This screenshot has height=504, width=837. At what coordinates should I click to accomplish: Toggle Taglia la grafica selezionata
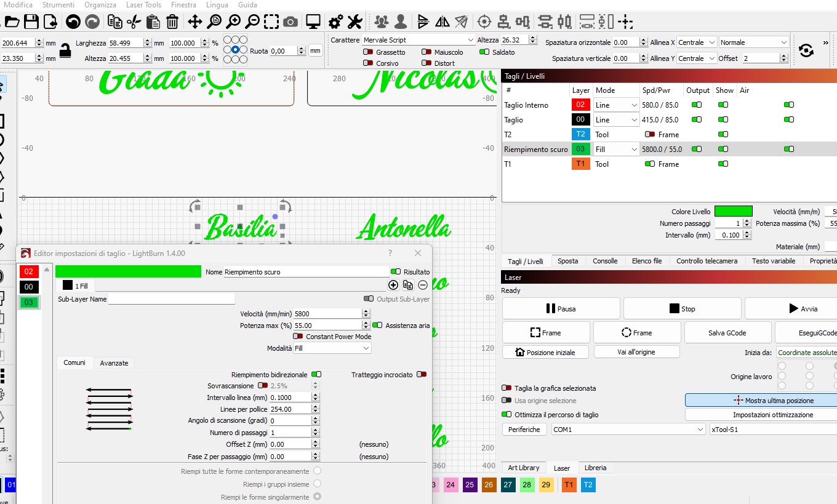point(507,388)
